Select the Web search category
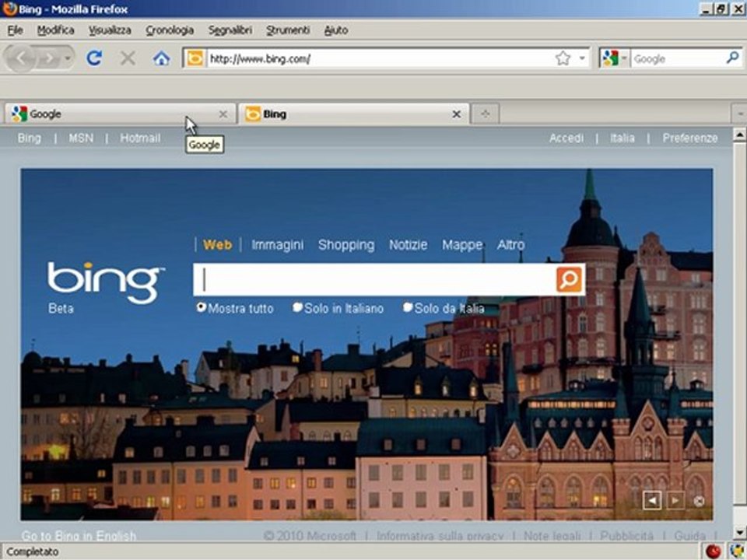The height and width of the screenshot is (560, 747). 217,245
